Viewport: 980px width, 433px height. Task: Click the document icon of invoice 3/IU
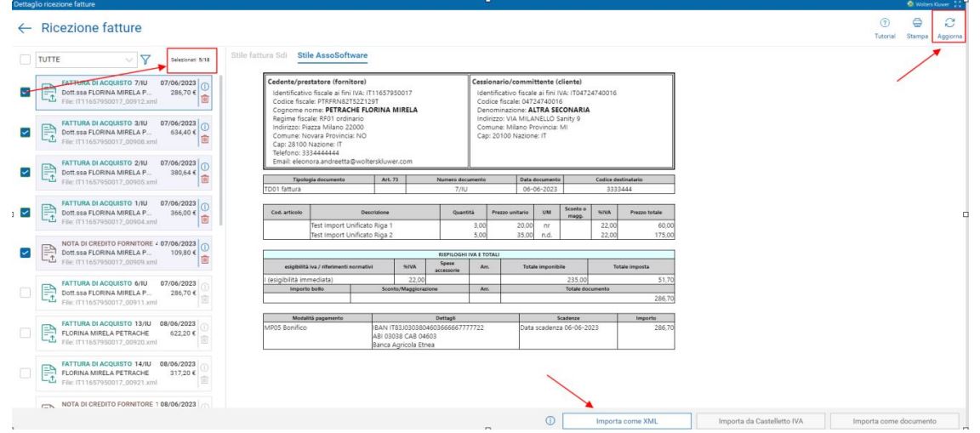(x=49, y=133)
